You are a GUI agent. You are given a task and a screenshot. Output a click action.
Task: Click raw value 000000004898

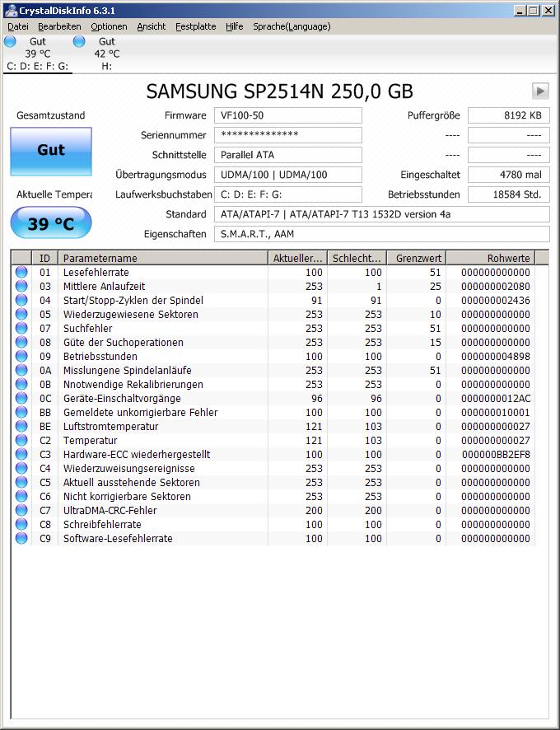[496, 356]
